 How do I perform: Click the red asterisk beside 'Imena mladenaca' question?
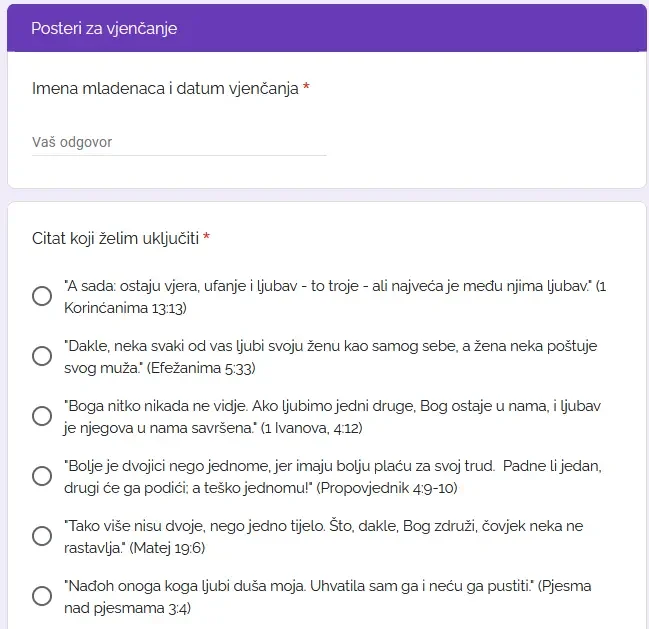[306, 86]
